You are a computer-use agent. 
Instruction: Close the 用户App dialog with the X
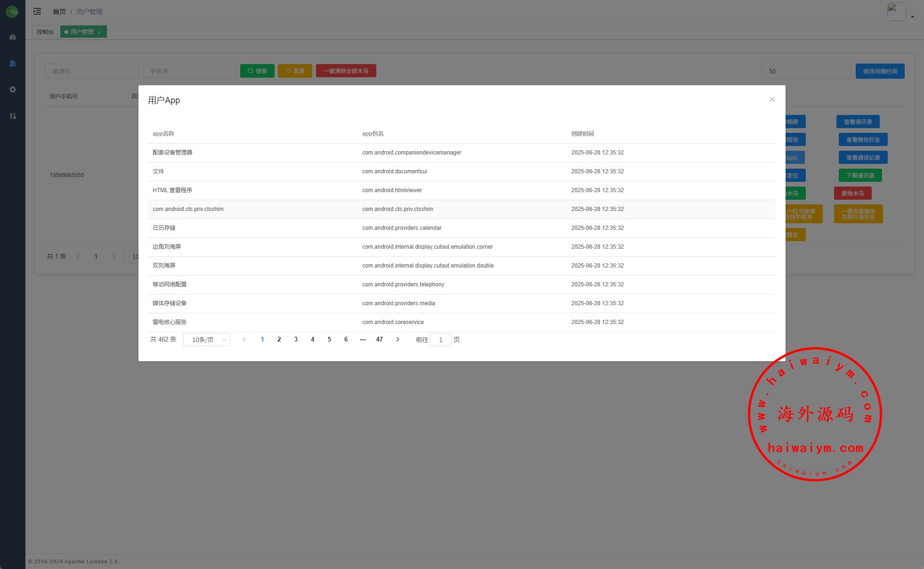772,99
